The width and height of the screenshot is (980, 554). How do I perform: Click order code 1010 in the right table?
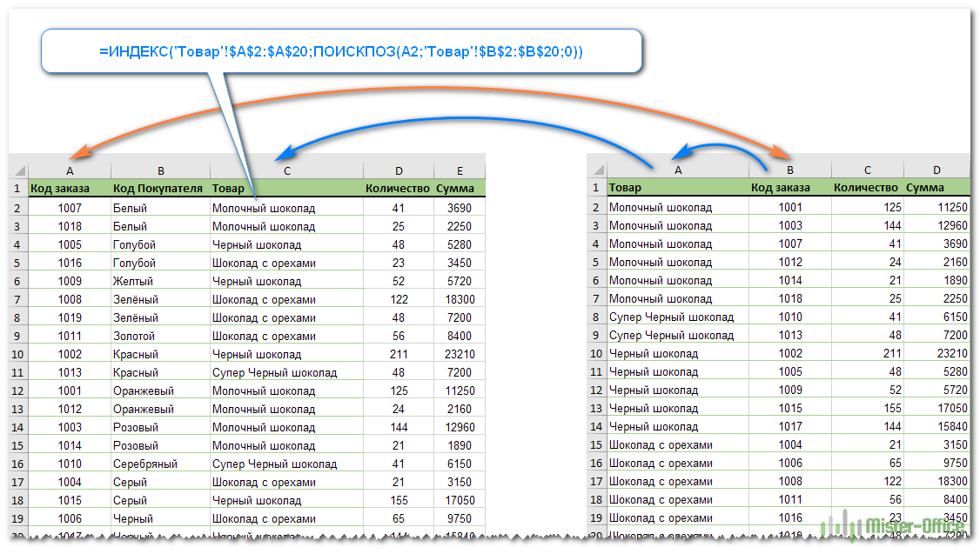[790, 317]
